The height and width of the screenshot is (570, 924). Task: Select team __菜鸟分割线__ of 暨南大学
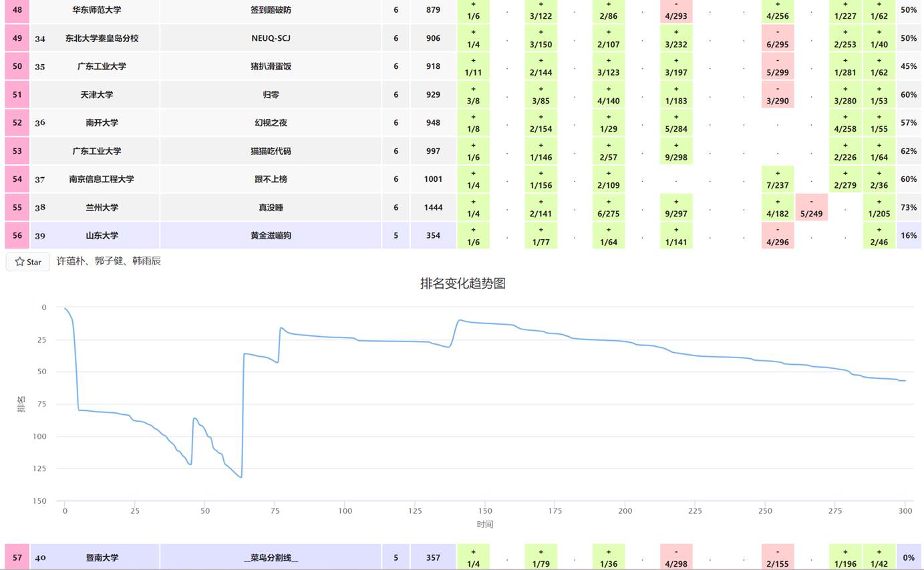(271, 557)
